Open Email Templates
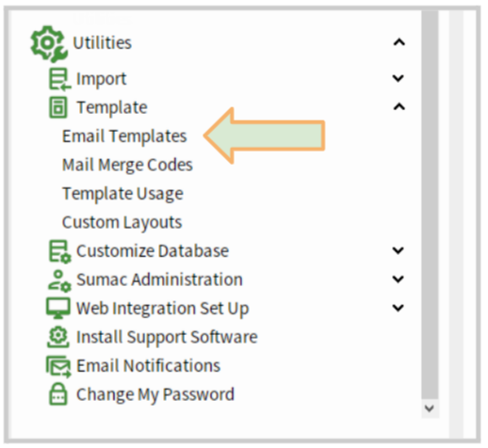488x448 pixels. (x=124, y=136)
